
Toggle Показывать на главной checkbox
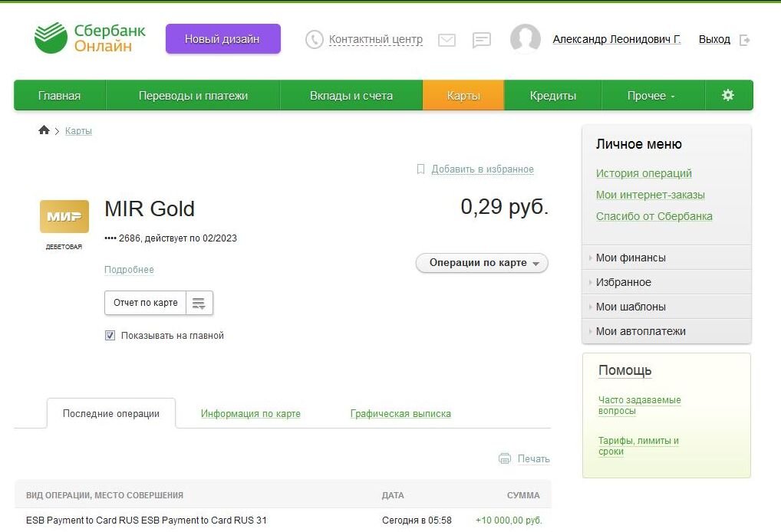(x=110, y=336)
